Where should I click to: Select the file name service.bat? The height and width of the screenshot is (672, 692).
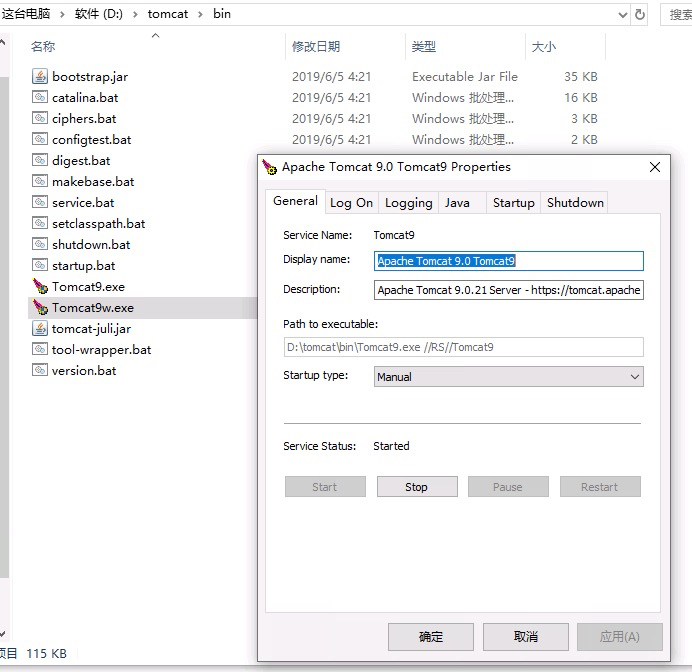[x=83, y=203]
